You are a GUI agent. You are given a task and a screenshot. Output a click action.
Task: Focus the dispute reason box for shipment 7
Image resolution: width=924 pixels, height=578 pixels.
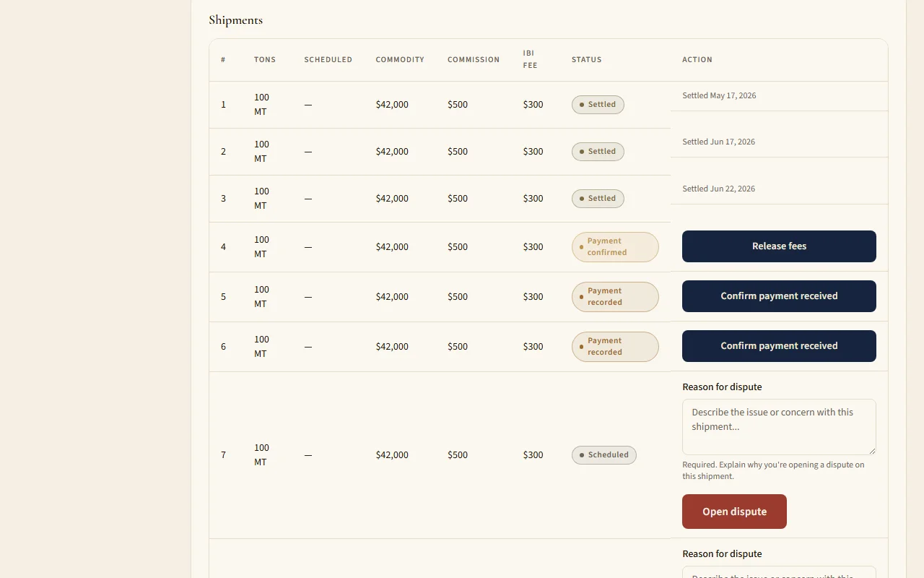click(x=779, y=427)
